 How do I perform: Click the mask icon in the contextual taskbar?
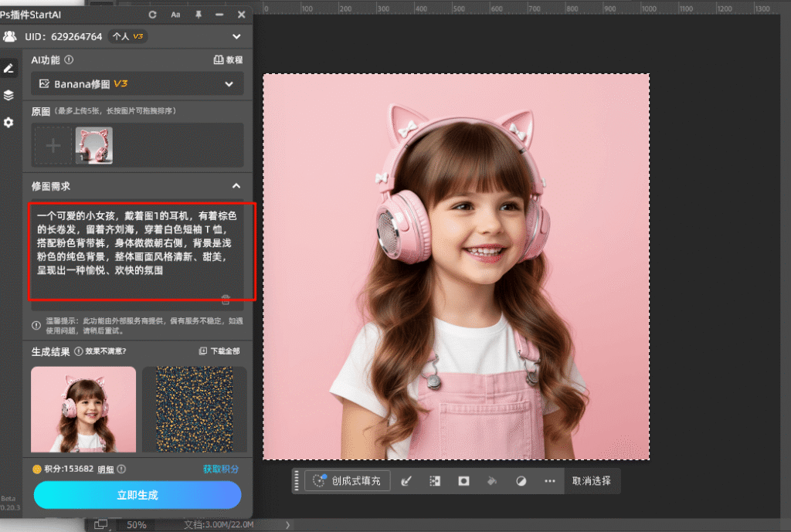tap(463, 480)
